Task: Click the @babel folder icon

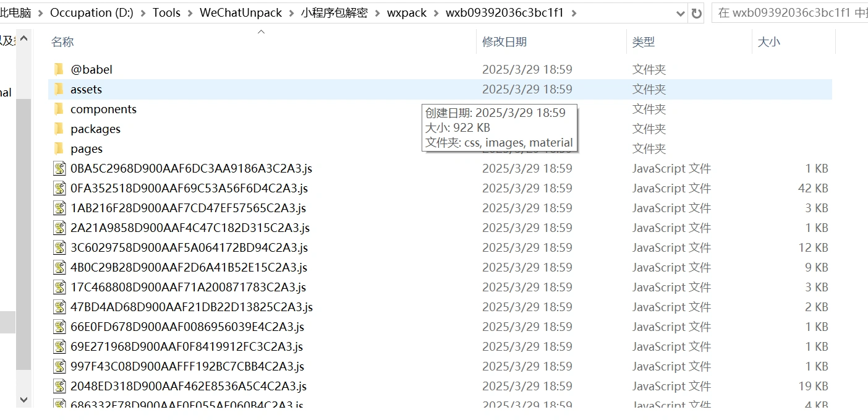Action: click(59, 69)
